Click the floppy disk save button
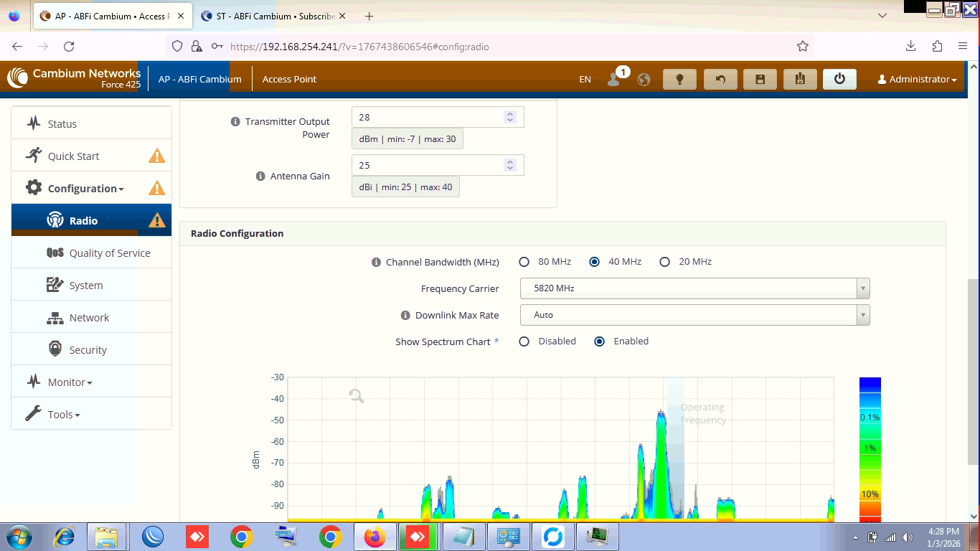 760,79
